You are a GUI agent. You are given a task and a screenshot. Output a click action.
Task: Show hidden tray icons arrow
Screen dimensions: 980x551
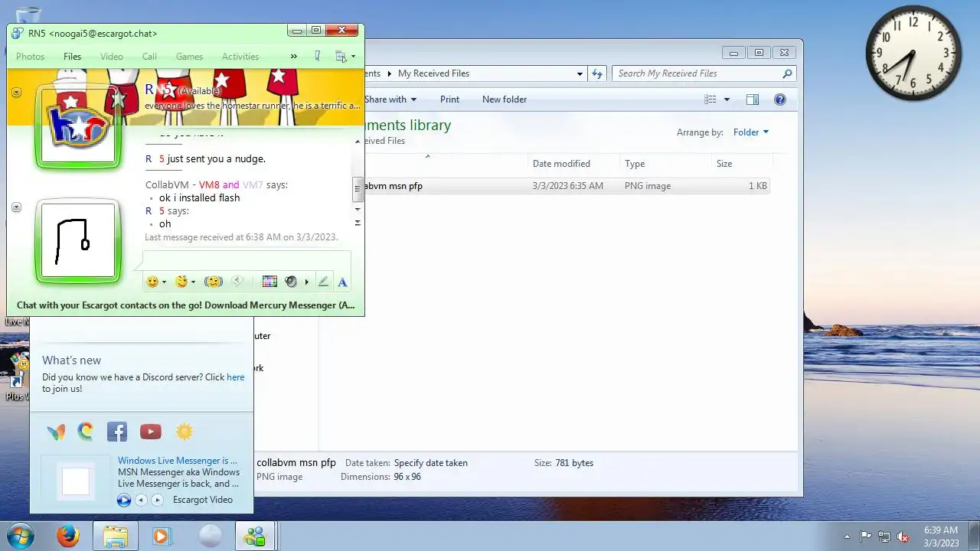pos(847,536)
